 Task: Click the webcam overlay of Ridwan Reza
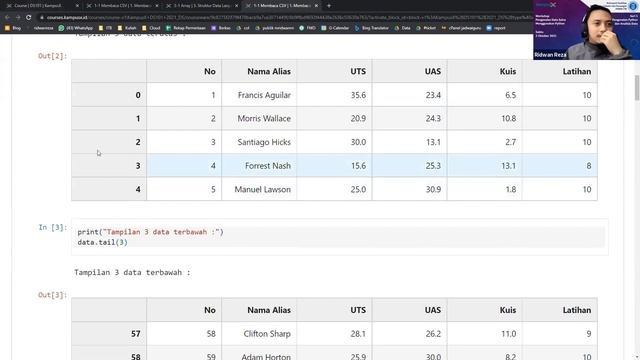pyautogui.click(x=587, y=30)
